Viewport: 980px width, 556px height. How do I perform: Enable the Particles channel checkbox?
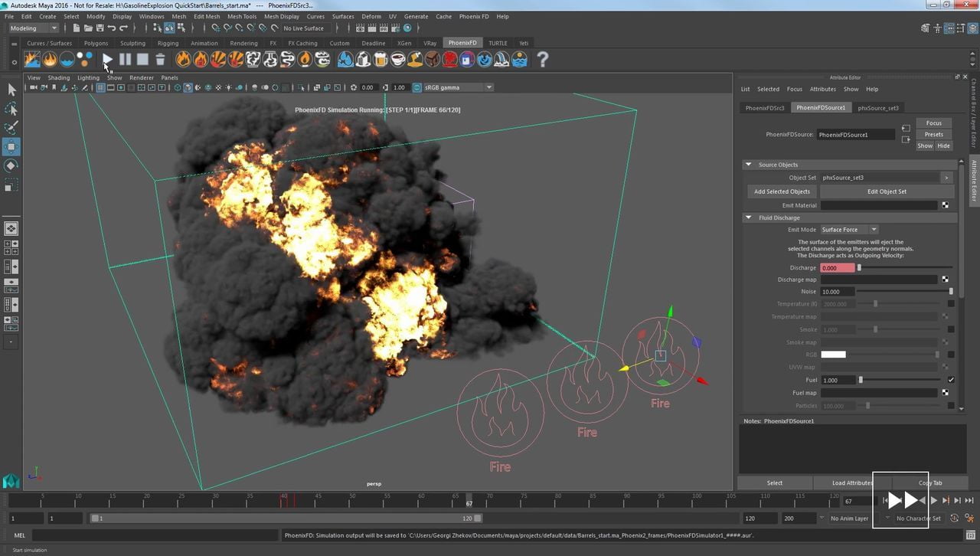click(x=951, y=405)
